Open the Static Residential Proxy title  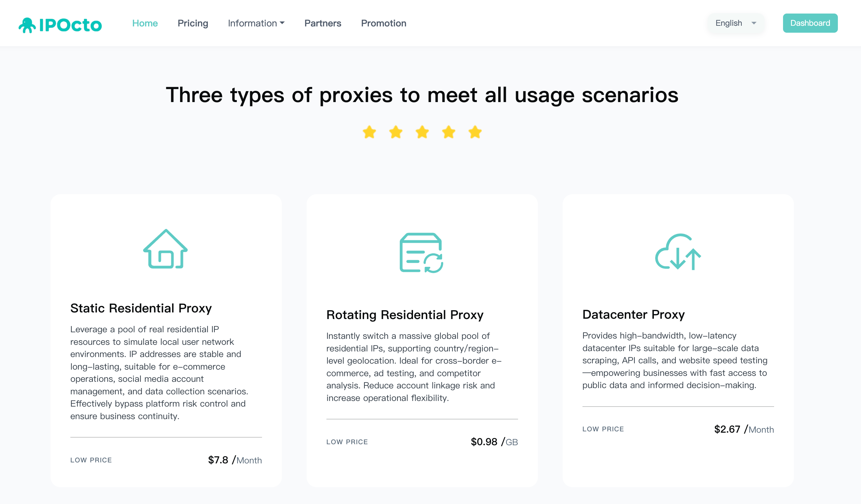[x=141, y=308]
